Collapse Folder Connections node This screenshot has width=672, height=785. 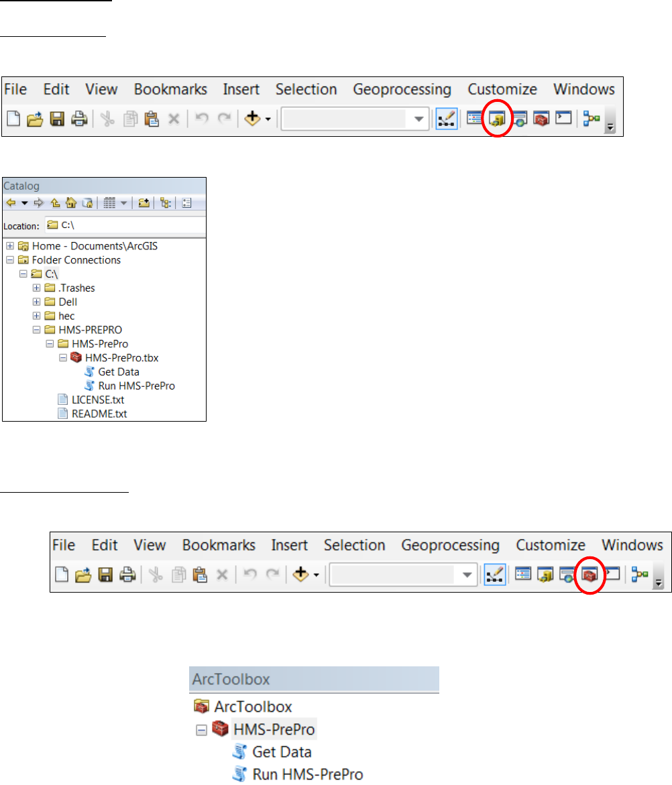(x=10, y=260)
